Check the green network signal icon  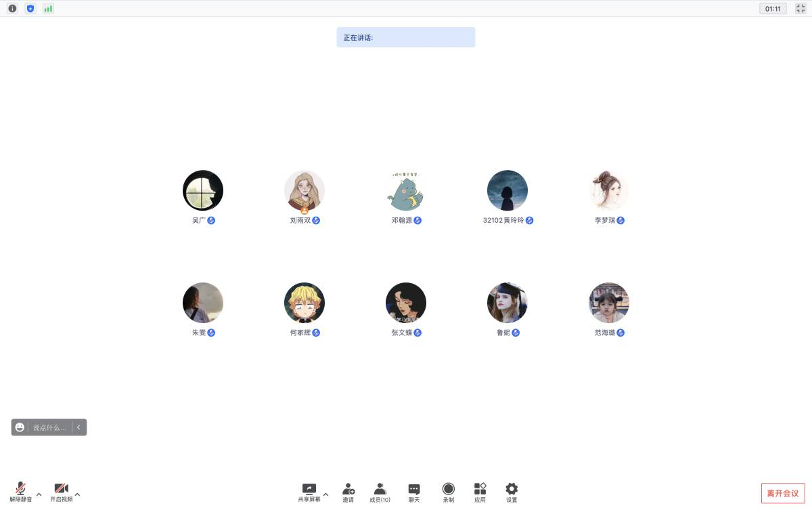(x=48, y=9)
